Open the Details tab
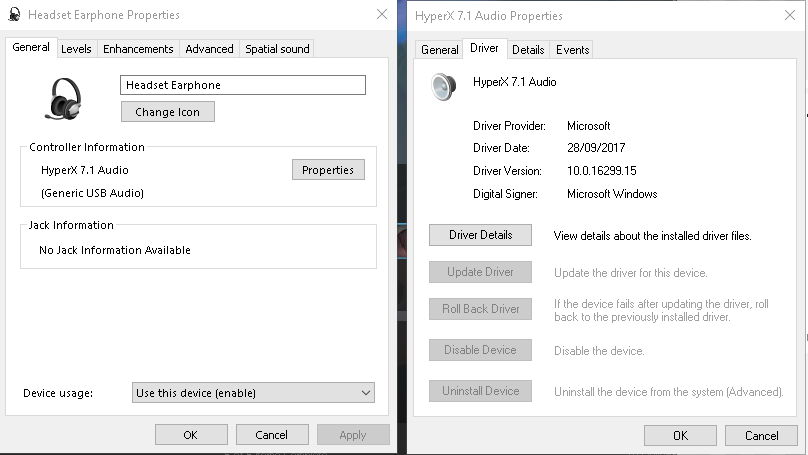This screenshot has height=455, width=808. point(528,50)
